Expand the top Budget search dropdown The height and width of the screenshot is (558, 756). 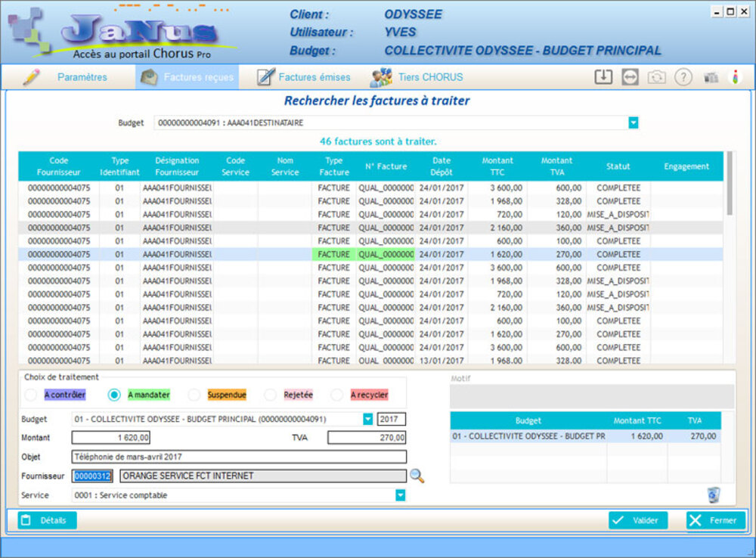[x=634, y=122]
